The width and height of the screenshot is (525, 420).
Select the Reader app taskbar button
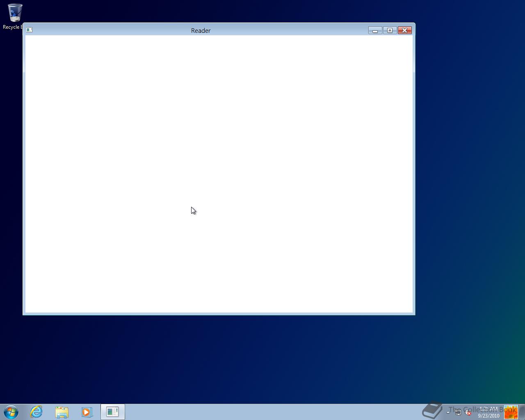113,412
